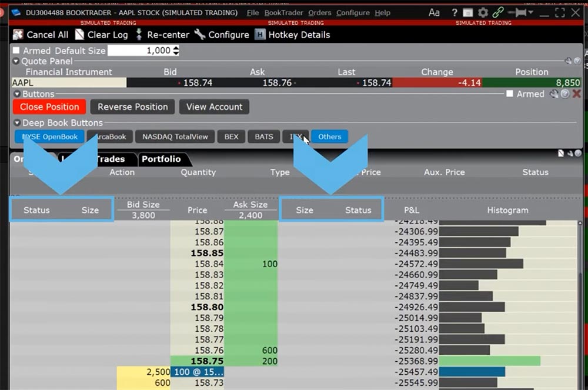Check the Armed checkbox on the Buttons row

coord(509,94)
